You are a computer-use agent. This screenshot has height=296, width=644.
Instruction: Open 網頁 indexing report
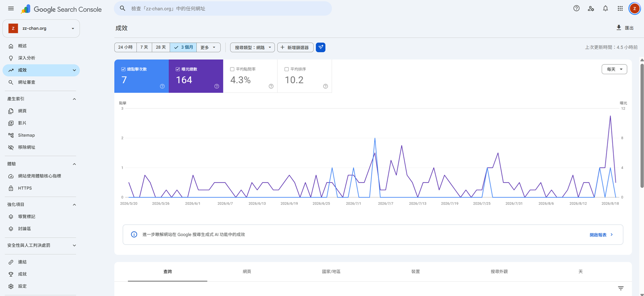[x=41, y=111]
